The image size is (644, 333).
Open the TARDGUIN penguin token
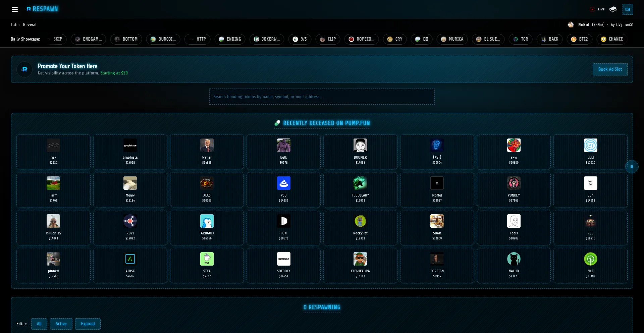coord(207,227)
